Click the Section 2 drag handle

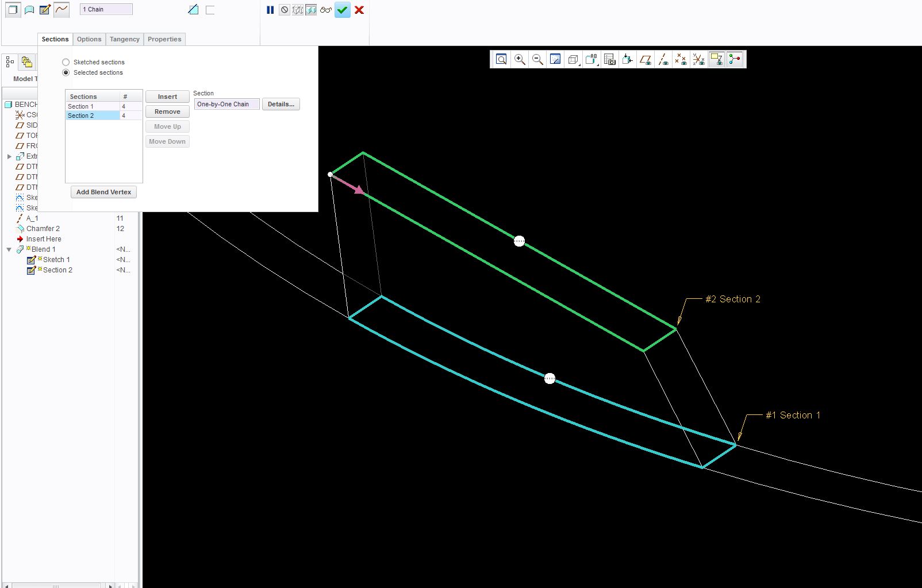coord(519,241)
